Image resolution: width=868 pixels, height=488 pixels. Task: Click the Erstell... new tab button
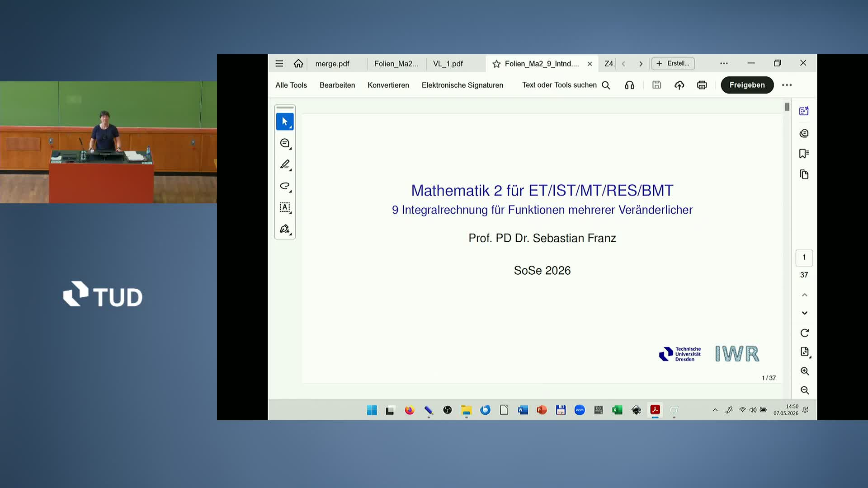pos(673,64)
